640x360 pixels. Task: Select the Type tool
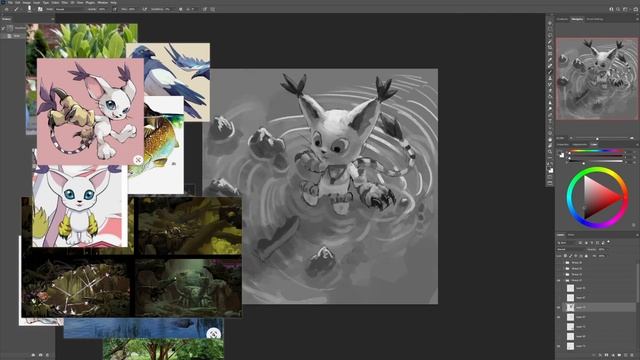550,121
